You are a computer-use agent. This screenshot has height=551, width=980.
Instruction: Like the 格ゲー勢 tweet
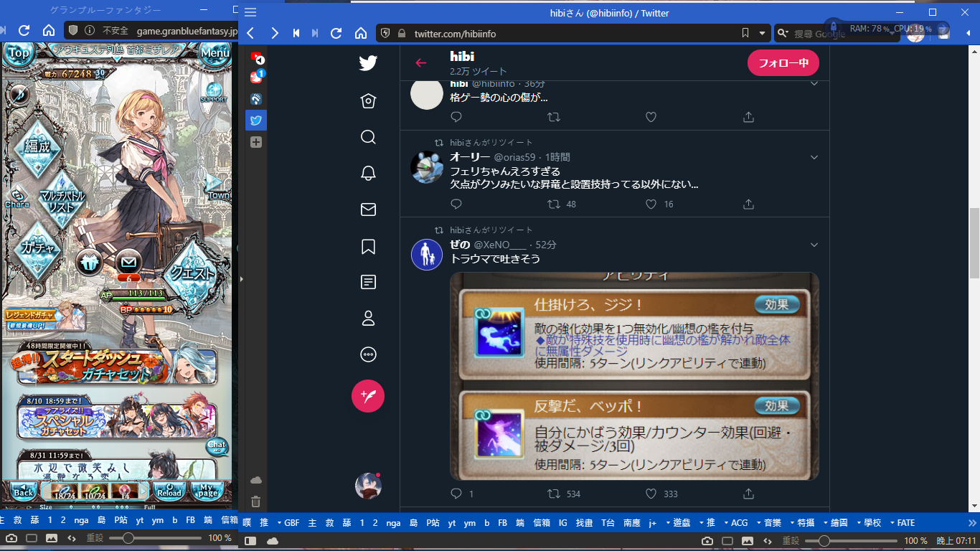pyautogui.click(x=651, y=116)
